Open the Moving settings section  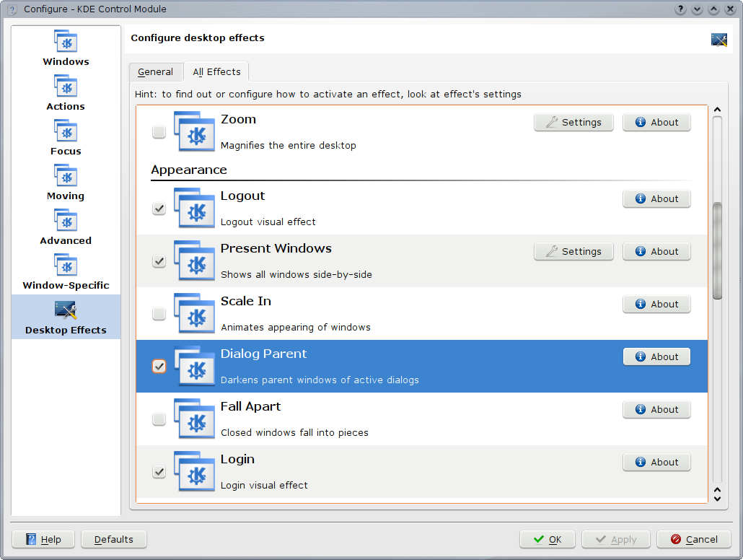66,183
